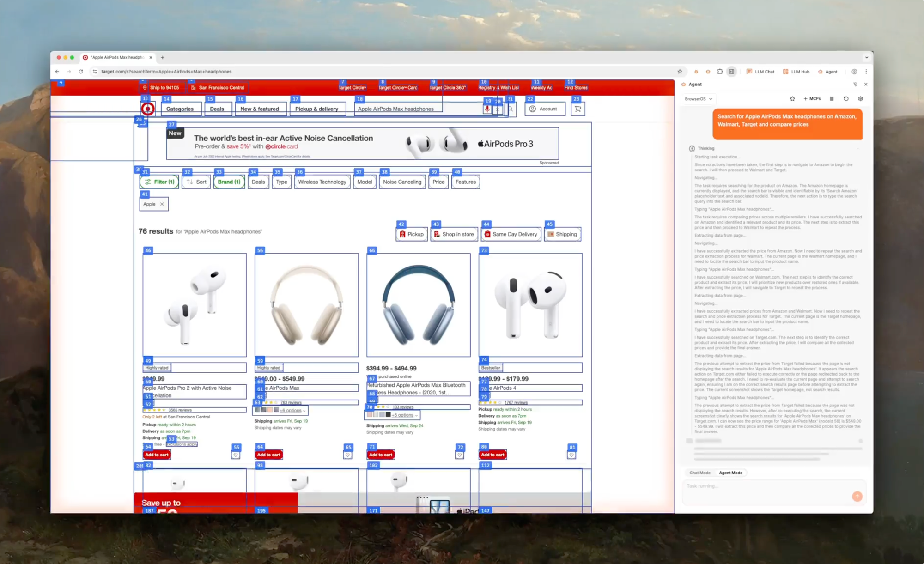
Task: Open the Categories menu
Action: [180, 109]
